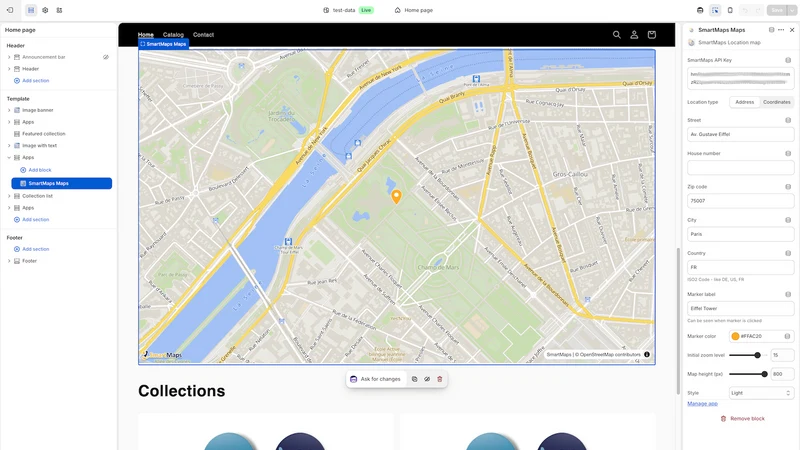The image size is (800, 450).
Task: Expand the Announcement bar section
Action: (9, 57)
